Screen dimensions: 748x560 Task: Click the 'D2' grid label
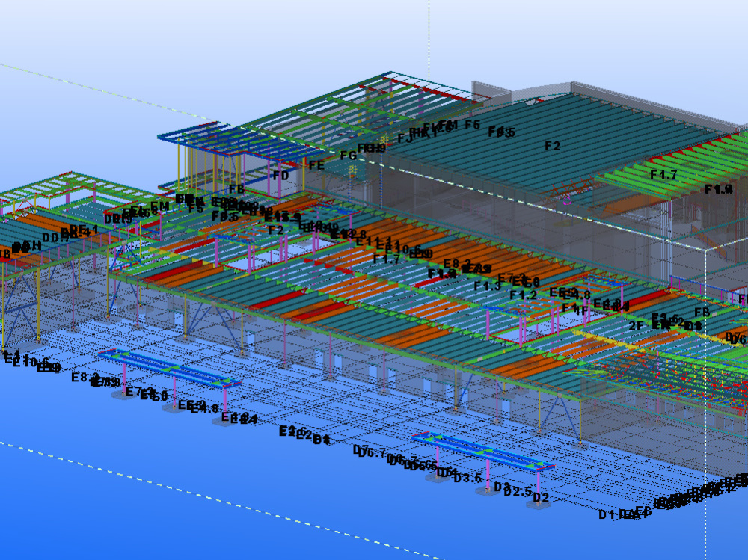pos(541,498)
